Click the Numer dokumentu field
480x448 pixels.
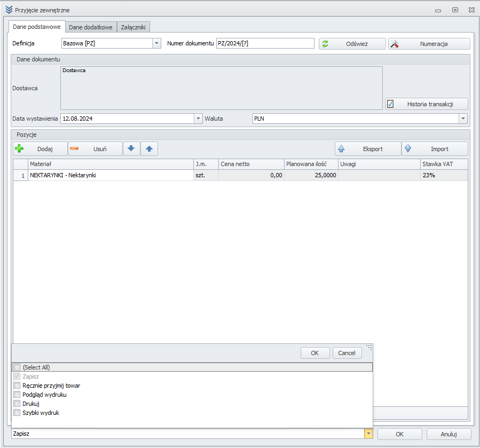(x=265, y=43)
